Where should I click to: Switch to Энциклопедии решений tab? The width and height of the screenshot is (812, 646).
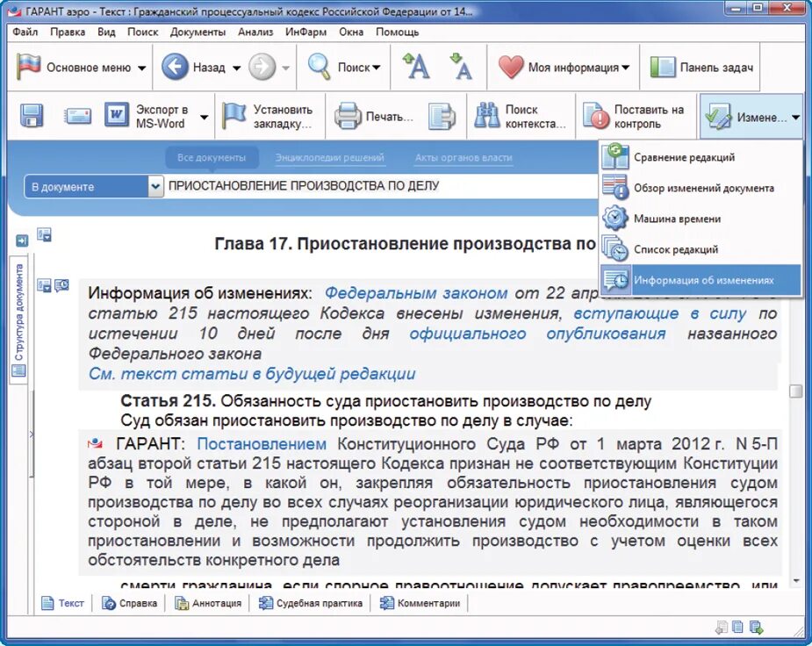click(330, 157)
